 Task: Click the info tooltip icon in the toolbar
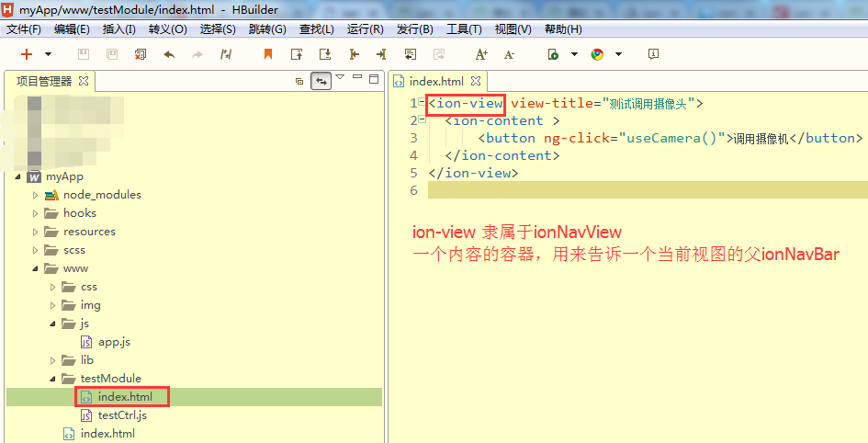pos(653,53)
